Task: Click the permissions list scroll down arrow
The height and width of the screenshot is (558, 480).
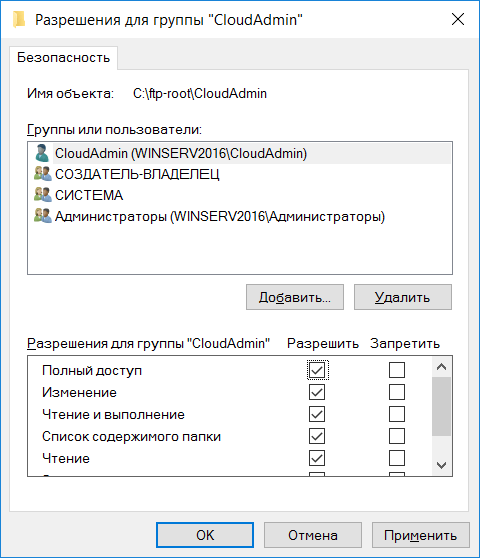Action: click(442, 465)
